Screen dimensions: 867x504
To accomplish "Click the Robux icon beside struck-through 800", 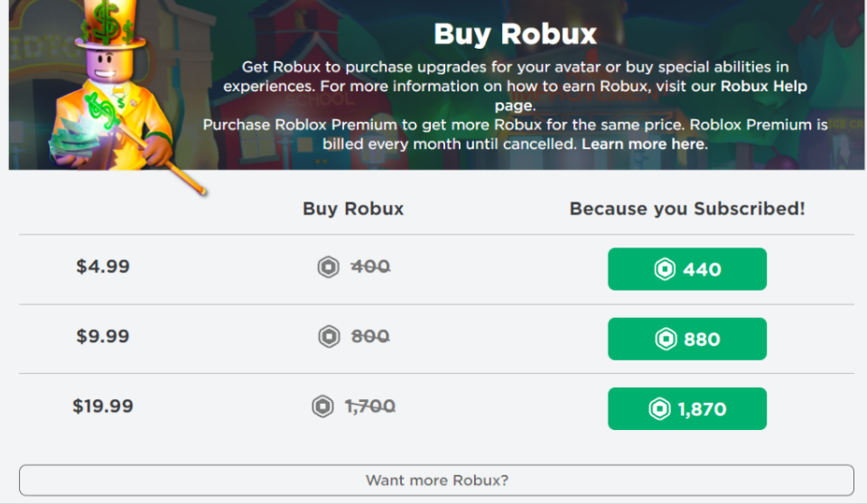I will click(x=329, y=336).
